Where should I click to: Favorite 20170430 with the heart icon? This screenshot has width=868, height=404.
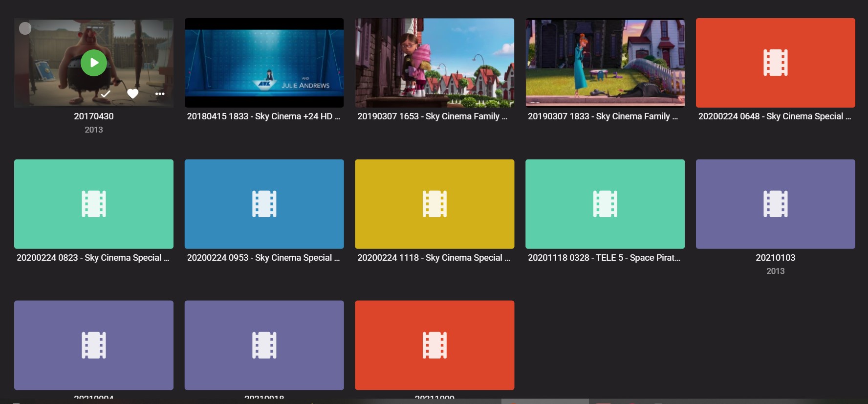point(133,93)
